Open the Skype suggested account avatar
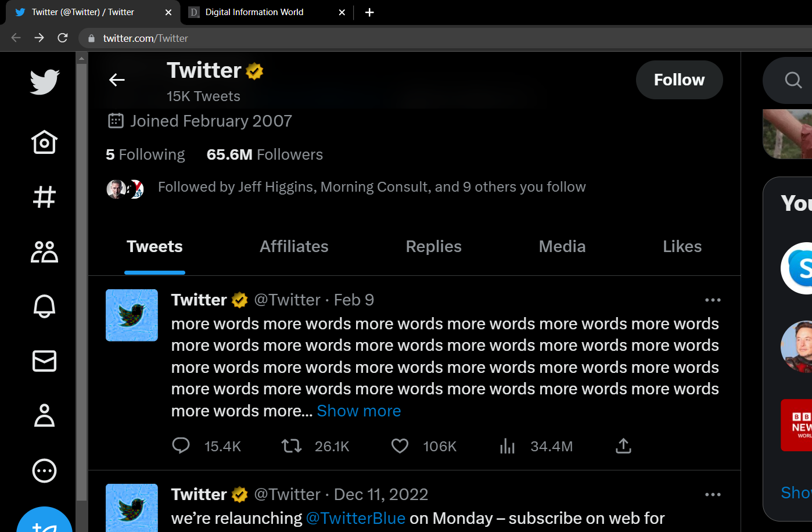Image resolution: width=812 pixels, height=532 pixels. 797,268
